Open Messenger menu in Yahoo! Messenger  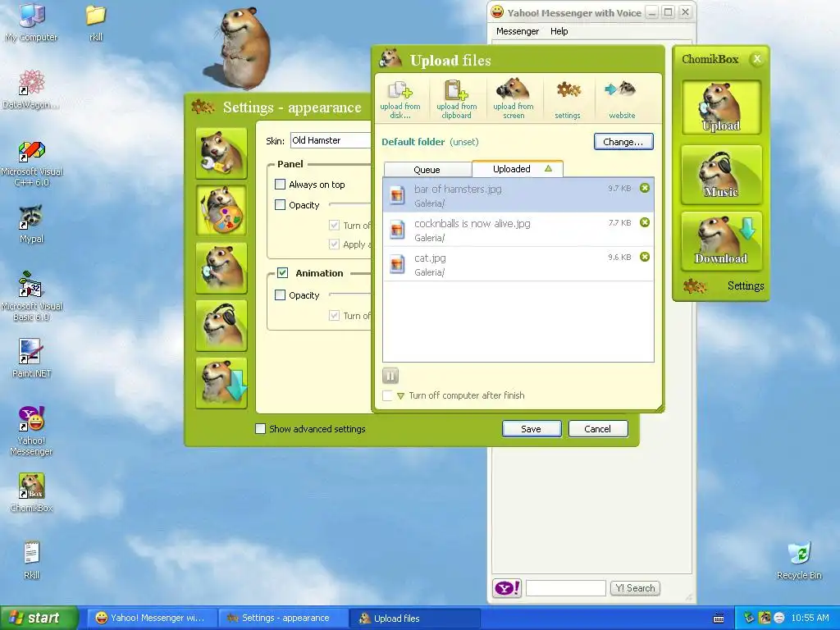[x=518, y=31]
